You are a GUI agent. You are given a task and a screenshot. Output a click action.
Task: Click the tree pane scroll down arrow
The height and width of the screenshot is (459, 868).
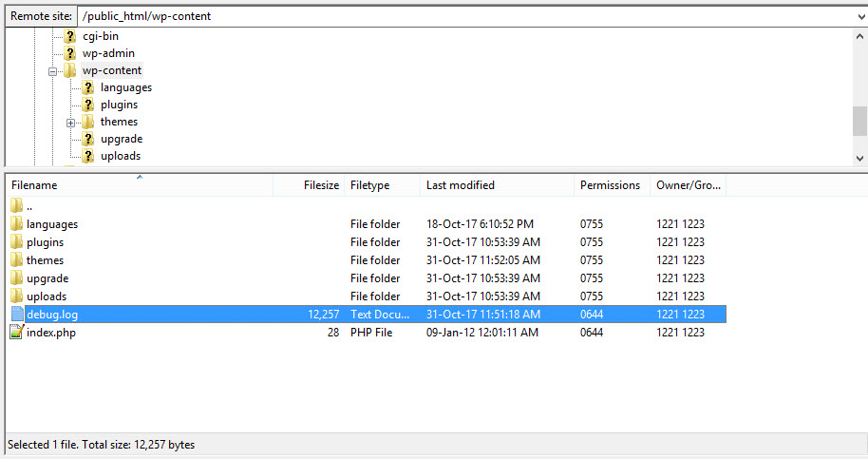click(859, 159)
